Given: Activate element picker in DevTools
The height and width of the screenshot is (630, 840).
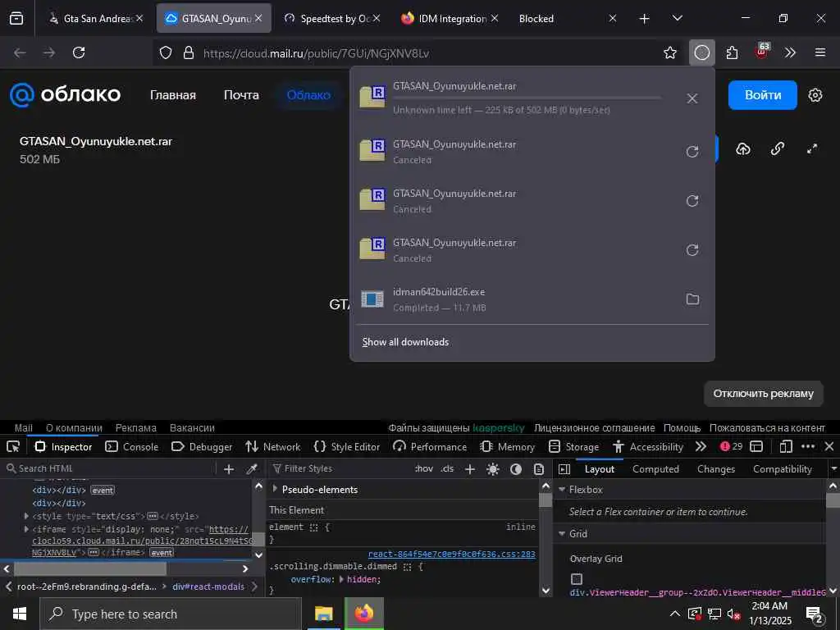Looking at the screenshot, I should tap(13, 447).
